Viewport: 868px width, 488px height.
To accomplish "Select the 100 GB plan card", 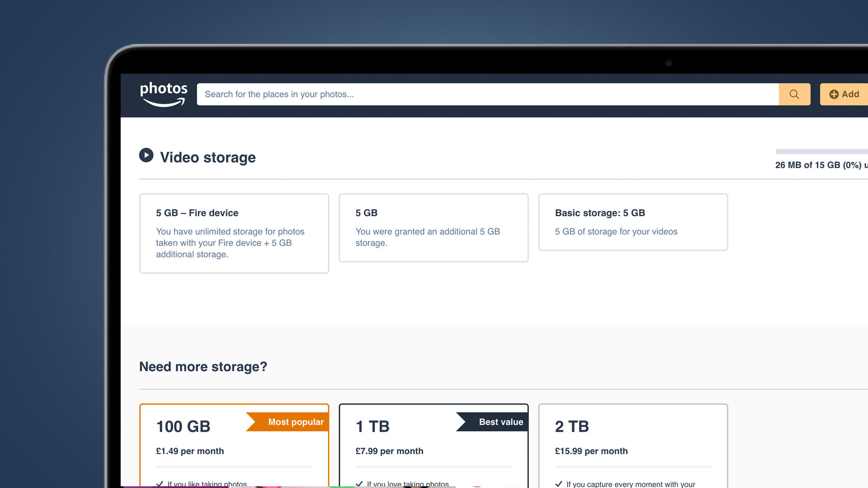I will [x=234, y=446].
